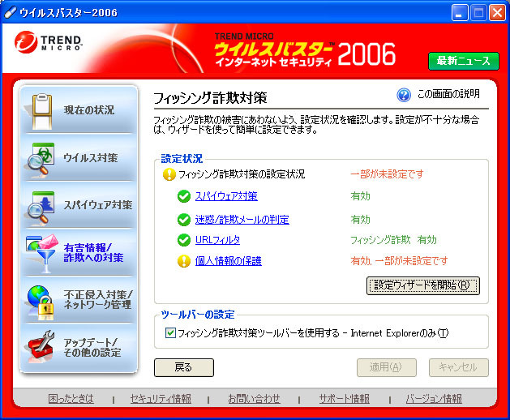The image size is (510, 420).
Task: Open the セキュリティ情報 footer link
Action: tap(161, 399)
